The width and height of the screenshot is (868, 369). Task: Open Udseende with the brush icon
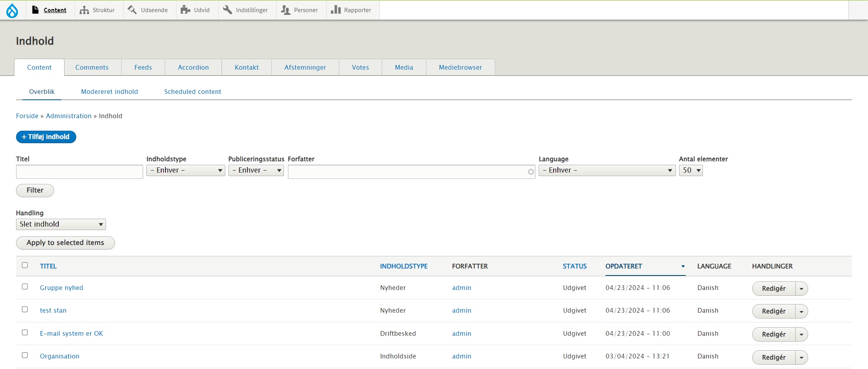tap(132, 10)
